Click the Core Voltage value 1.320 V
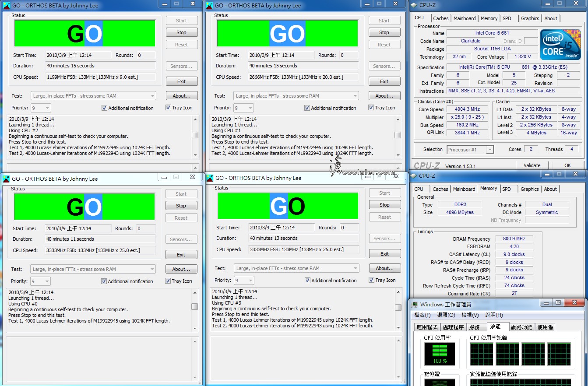The image size is (588, 386). point(522,56)
